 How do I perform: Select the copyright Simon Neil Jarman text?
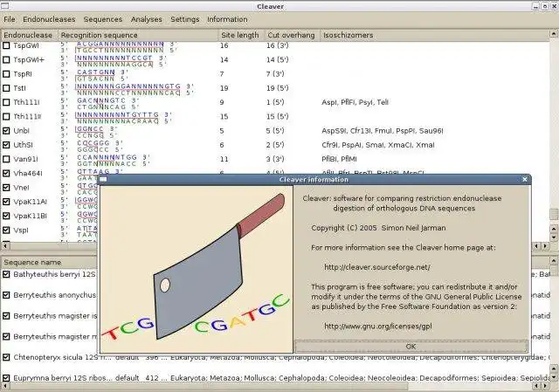pos(378,228)
